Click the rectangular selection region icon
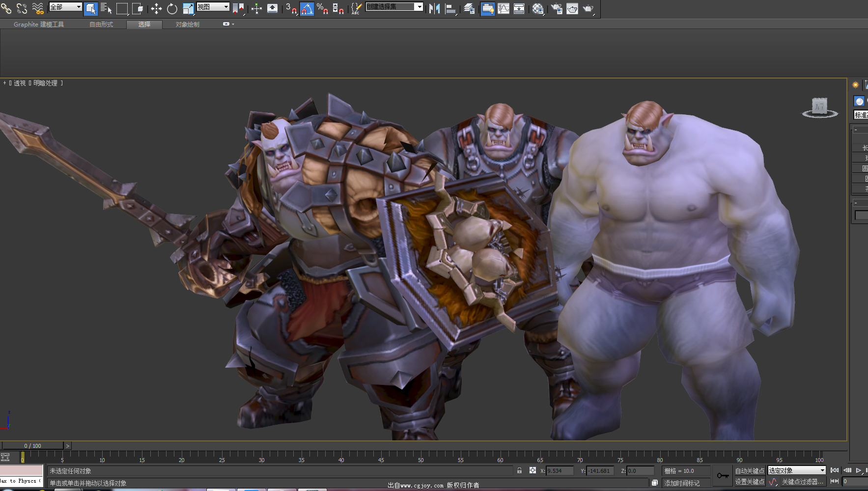The width and height of the screenshot is (868, 491). click(x=122, y=8)
